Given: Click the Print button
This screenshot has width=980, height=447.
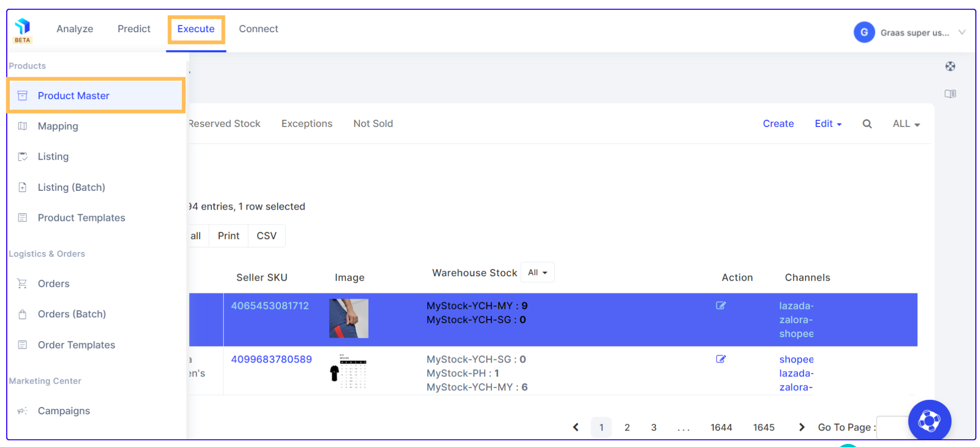Looking at the screenshot, I should [229, 235].
